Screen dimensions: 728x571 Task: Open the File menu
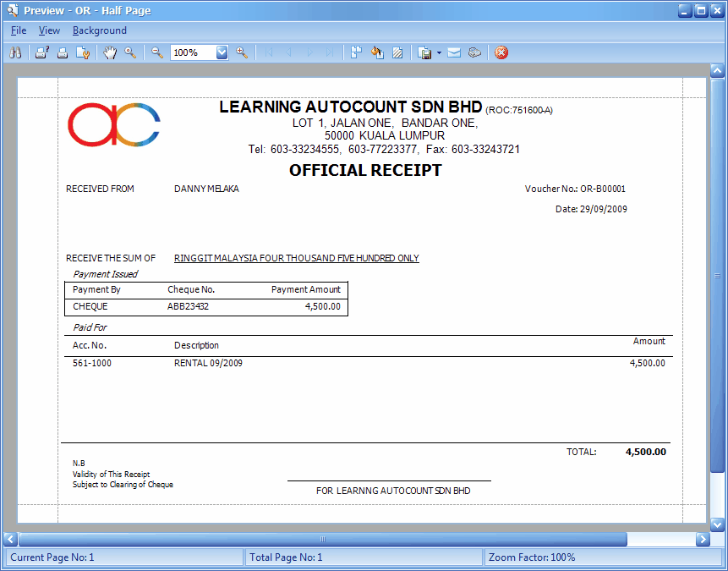tap(19, 30)
